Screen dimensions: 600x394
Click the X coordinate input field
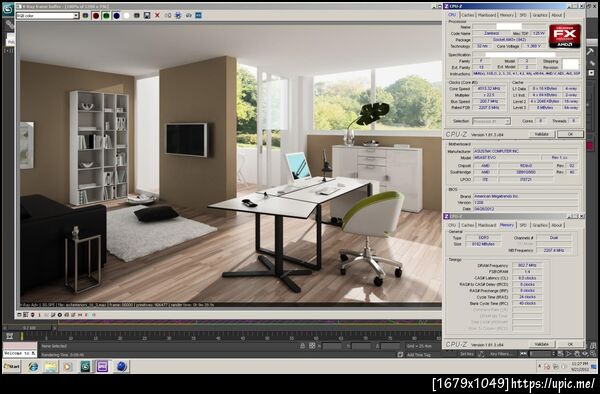coord(332,346)
